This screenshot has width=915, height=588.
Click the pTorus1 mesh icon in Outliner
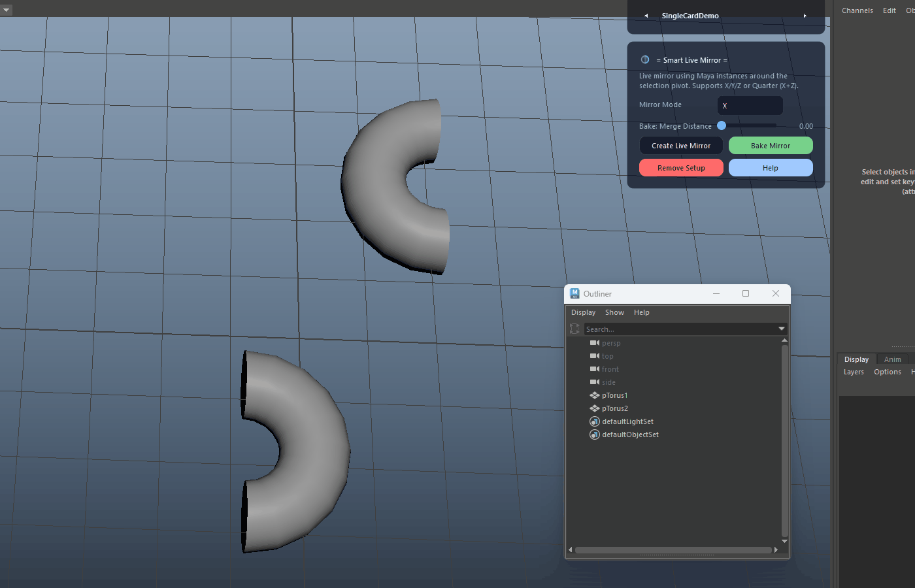[x=595, y=395]
